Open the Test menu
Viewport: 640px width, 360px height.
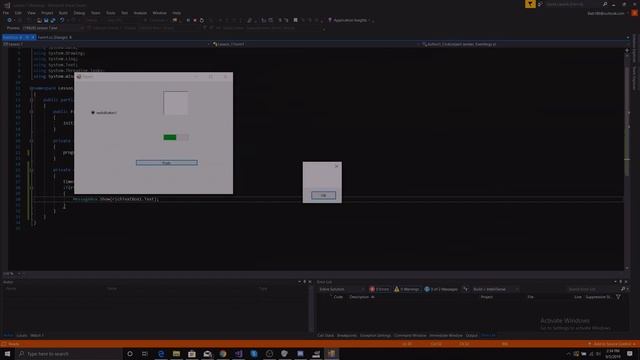coord(124,13)
